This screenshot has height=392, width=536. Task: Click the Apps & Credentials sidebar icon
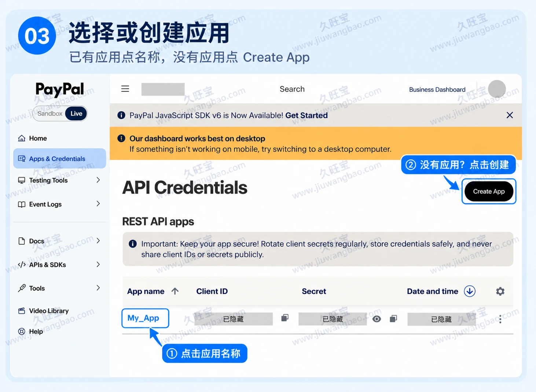22,159
